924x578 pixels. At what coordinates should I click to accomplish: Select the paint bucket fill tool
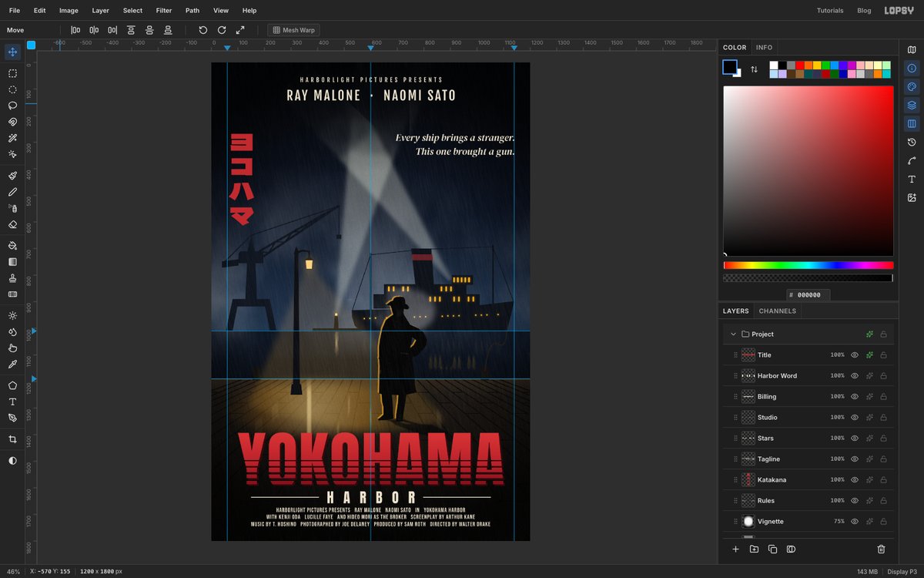(x=12, y=246)
